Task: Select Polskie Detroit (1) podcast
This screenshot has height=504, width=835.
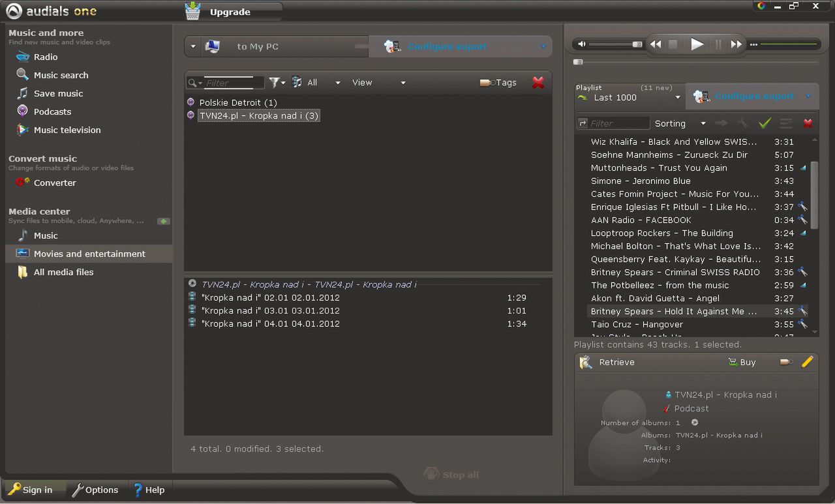Action: (x=238, y=102)
